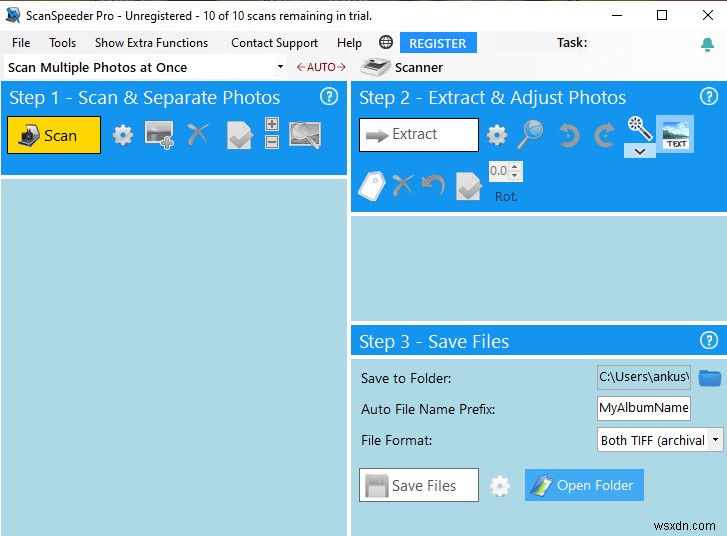This screenshot has width=727, height=536.
Task: Open scan settings gear in Step 1
Action: 123,135
